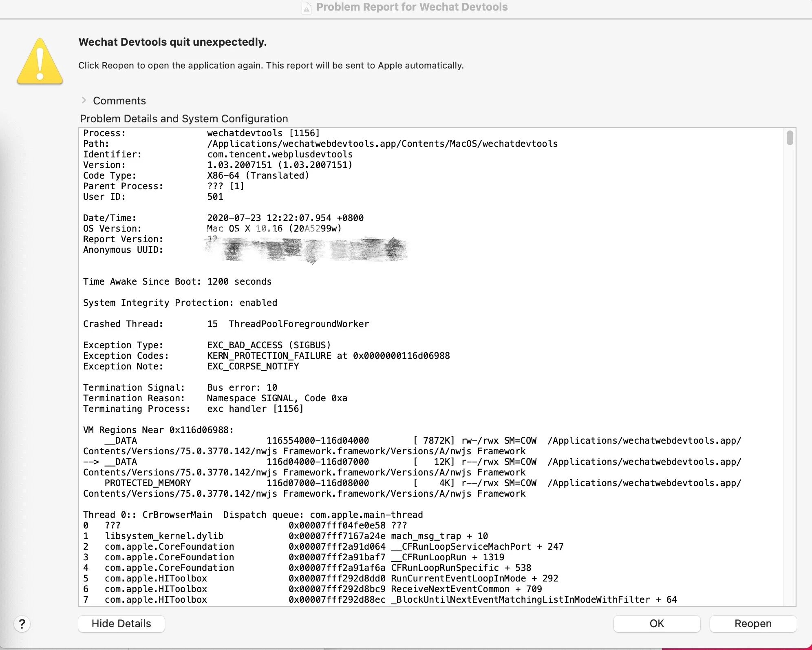Click the blurred Anonymous UUID value
Screen dimensions: 812x650
(306, 250)
